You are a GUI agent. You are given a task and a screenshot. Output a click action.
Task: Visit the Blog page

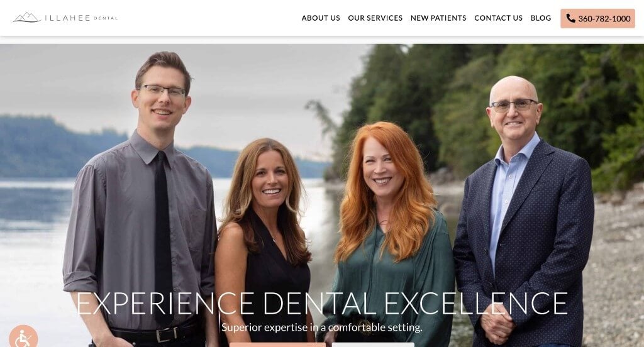(x=540, y=18)
